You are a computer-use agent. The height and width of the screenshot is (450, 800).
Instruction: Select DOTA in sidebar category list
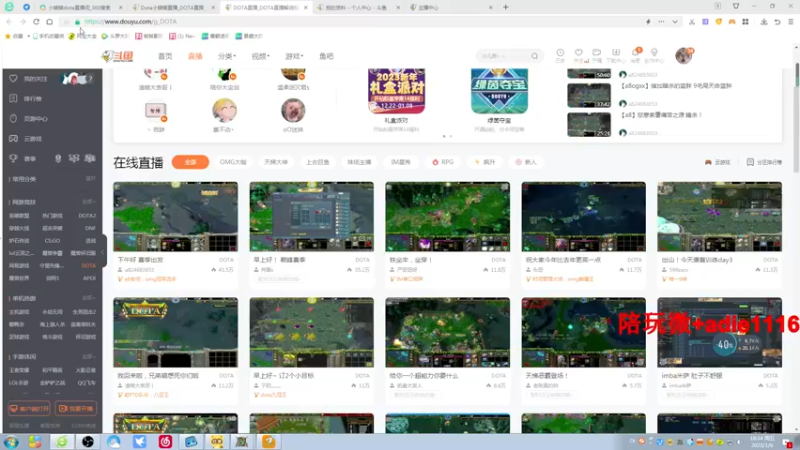click(x=89, y=266)
